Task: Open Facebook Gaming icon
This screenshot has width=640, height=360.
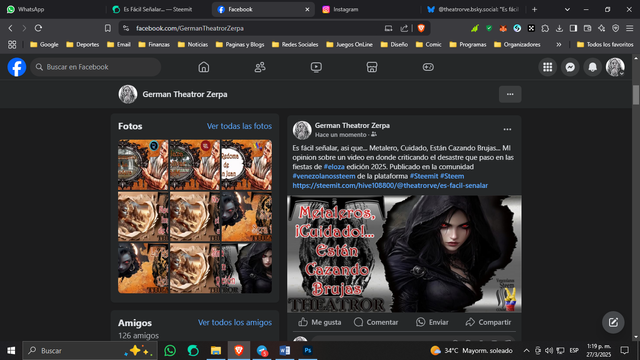Action: coord(428,67)
